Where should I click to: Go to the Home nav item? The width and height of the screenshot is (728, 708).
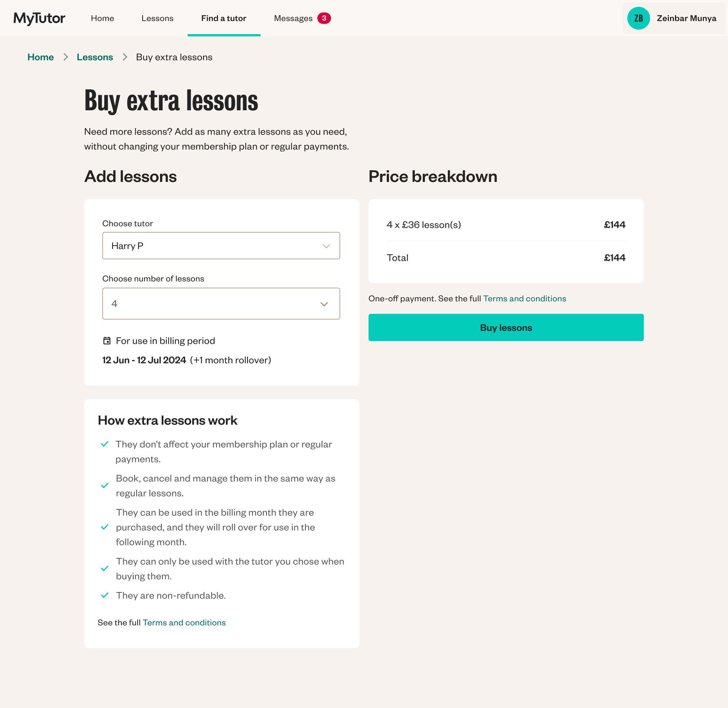(102, 18)
